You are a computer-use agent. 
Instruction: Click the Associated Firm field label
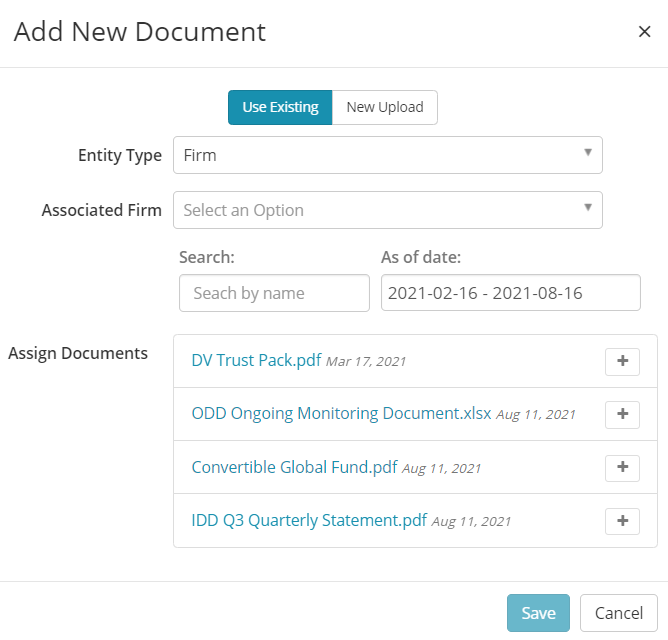pos(101,210)
